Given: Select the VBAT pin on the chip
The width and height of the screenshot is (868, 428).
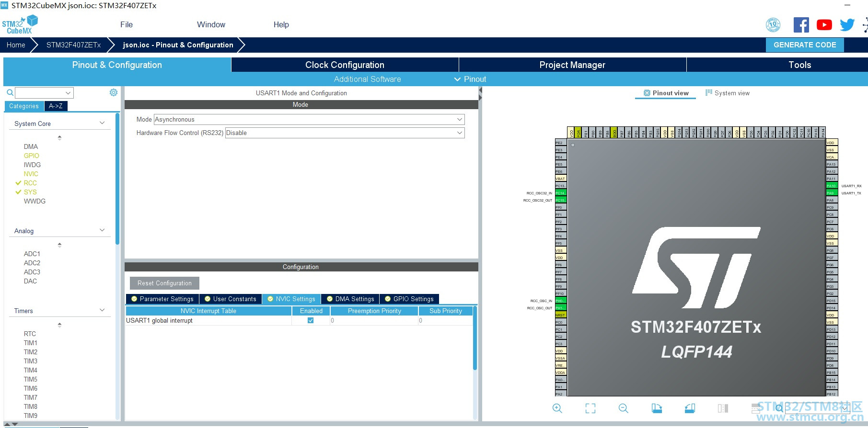Looking at the screenshot, I should [560, 179].
